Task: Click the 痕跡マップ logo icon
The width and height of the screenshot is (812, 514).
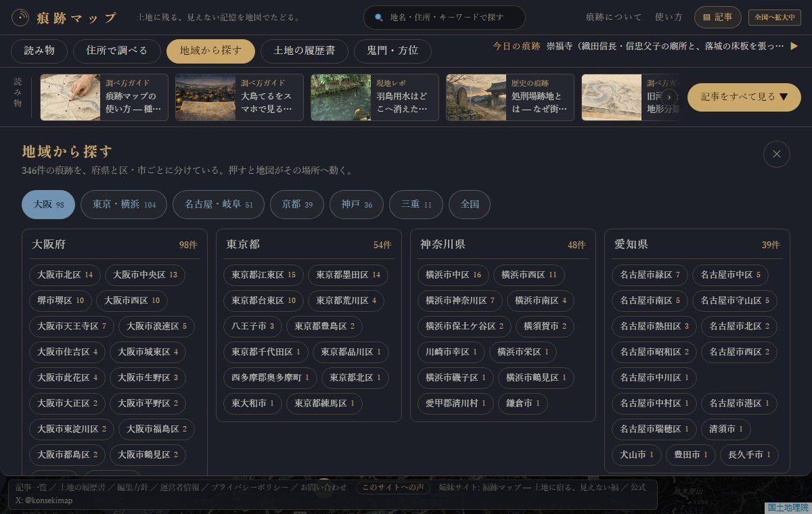Action: (x=21, y=18)
